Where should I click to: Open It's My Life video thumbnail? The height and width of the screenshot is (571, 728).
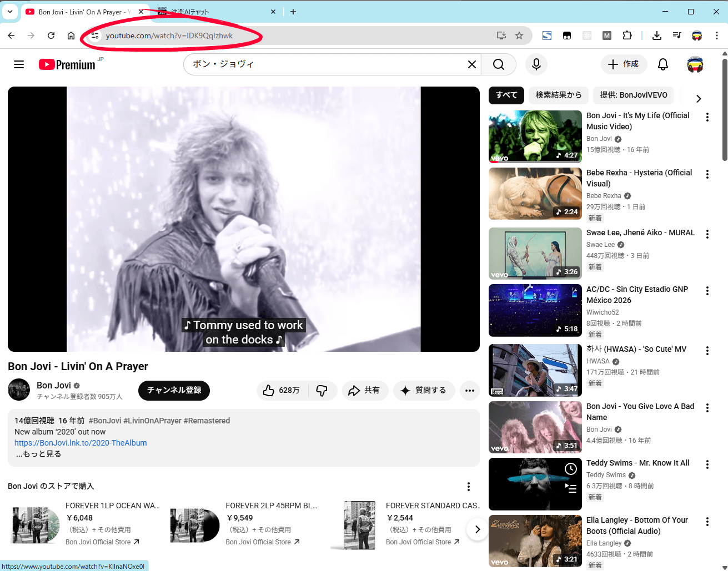[535, 137]
